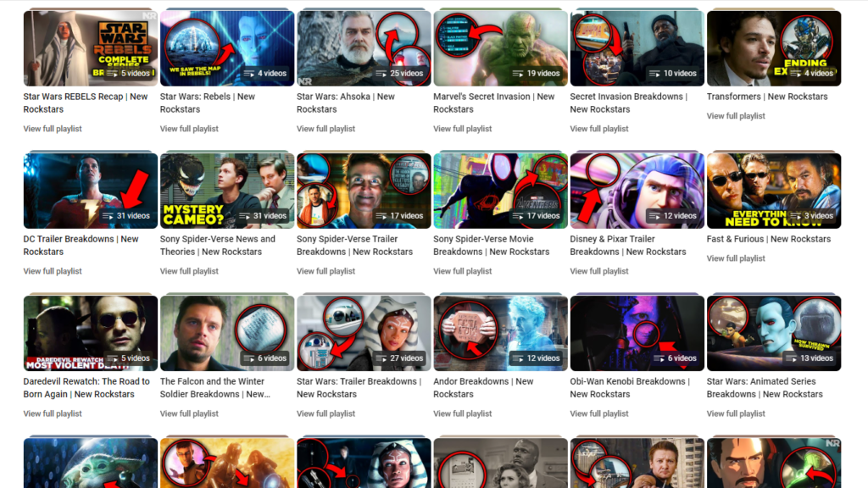Click 'Star Wars: Rebels | New Rockstars' title

click(x=207, y=103)
